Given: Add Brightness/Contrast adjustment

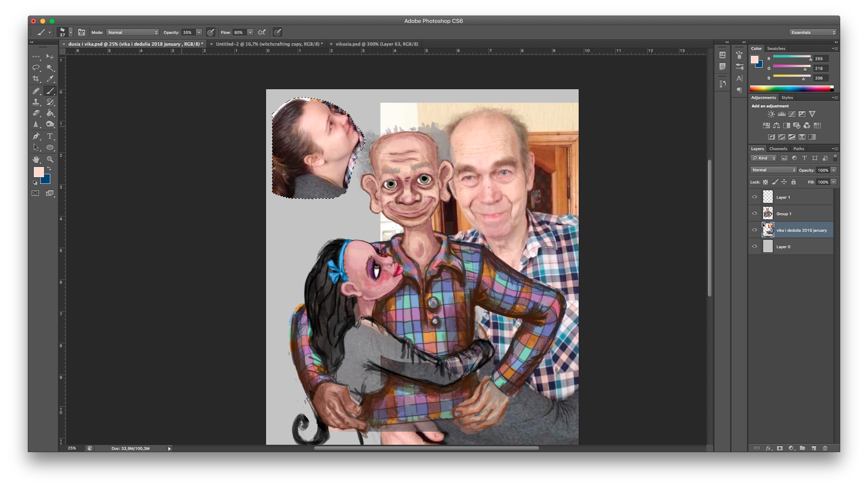Looking at the screenshot, I should pos(771,114).
